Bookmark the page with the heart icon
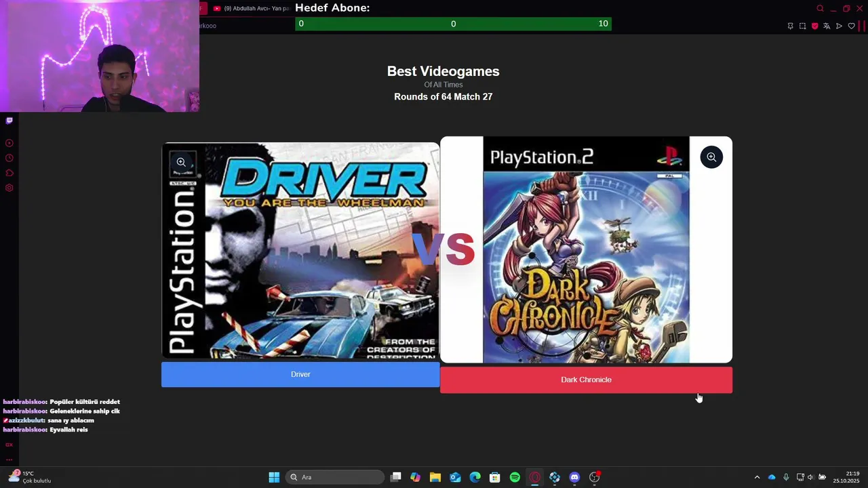The width and height of the screenshot is (868, 488). pos(852,26)
